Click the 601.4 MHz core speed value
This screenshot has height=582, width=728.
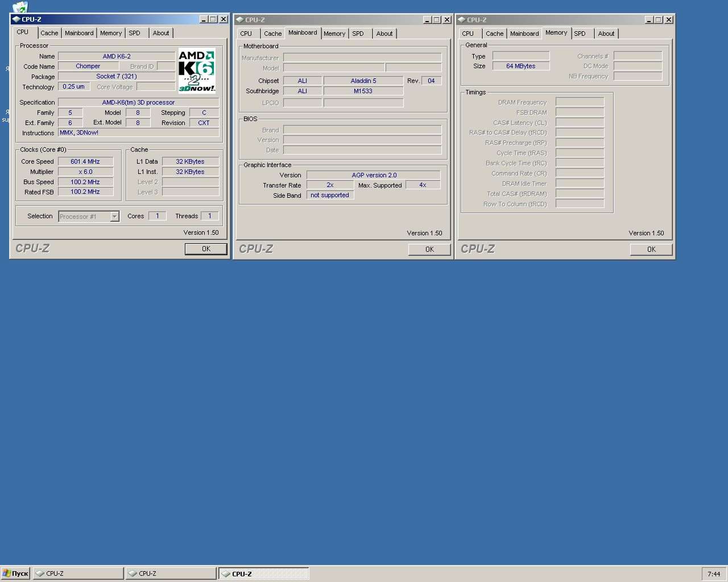pos(85,161)
